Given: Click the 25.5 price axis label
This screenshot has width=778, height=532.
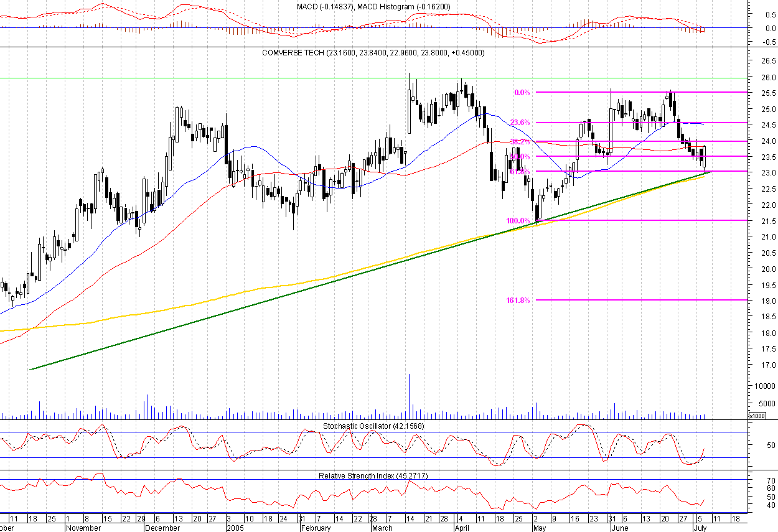Looking at the screenshot, I should click(x=767, y=93).
